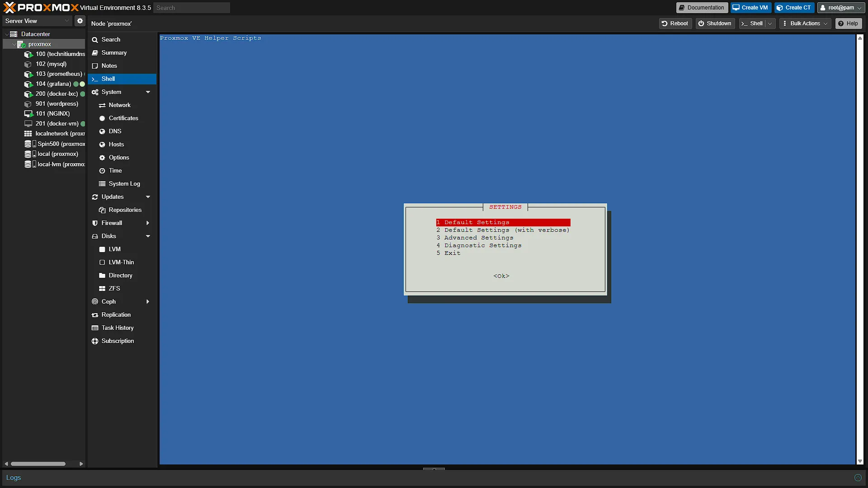This screenshot has width=868, height=488.
Task: Open Certificates via badge icon
Action: [x=102, y=118]
